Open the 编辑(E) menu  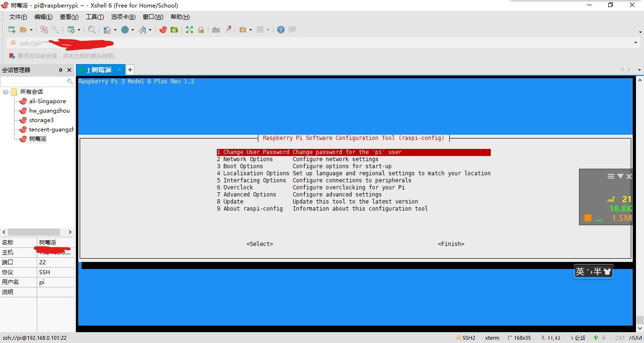click(43, 17)
